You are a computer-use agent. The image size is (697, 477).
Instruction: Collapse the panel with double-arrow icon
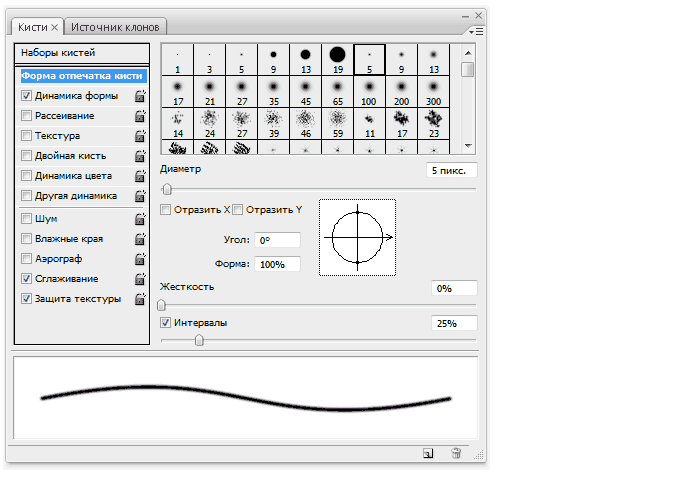465,17
